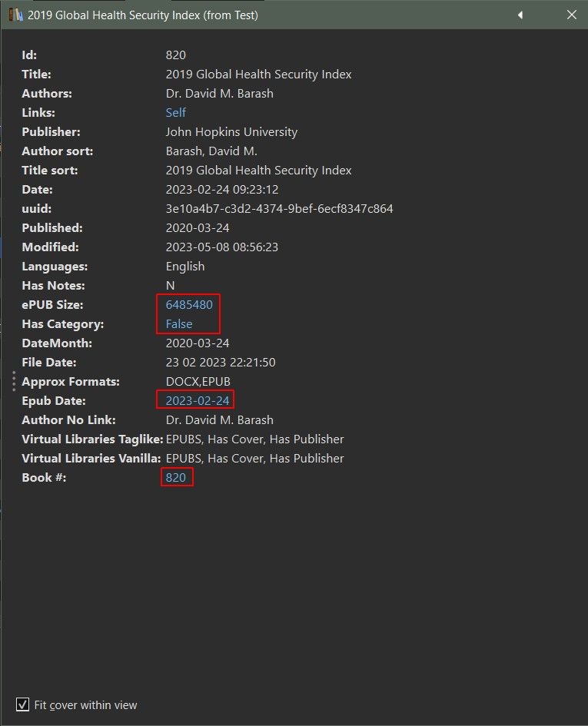Click the publisher John Hopkins University
The image size is (588, 726).
tap(231, 132)
